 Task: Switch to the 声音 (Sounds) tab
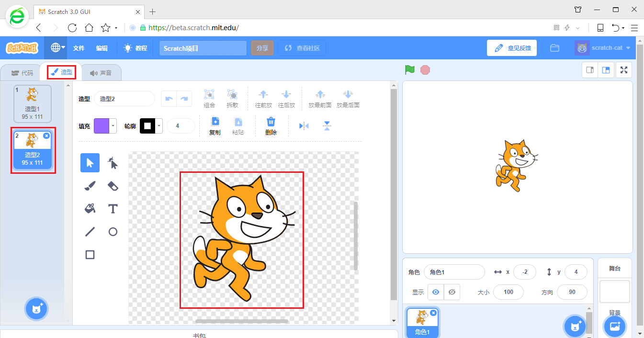coord(101,73)
